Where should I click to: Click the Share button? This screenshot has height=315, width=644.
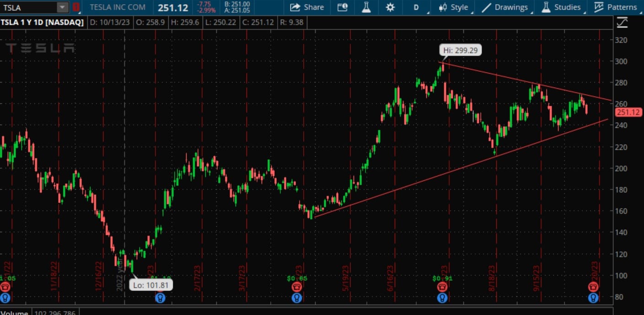307,7
